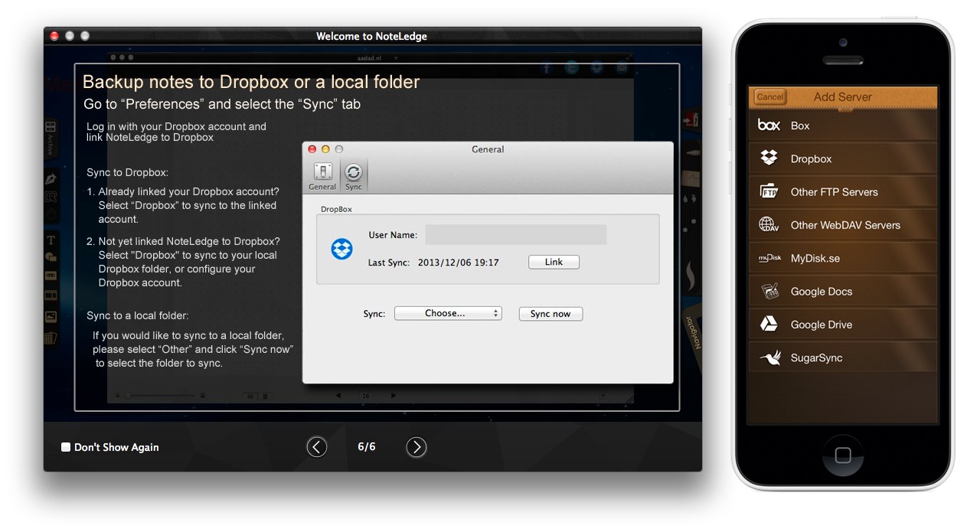Click the Sync now button
This screenshot has height=532, width=980.
[550, 314]
